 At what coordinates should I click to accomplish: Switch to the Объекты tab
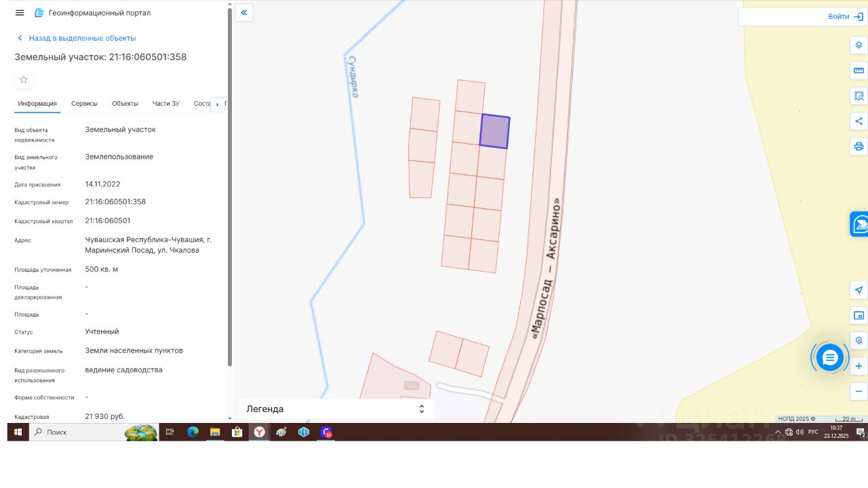[125, 104]
